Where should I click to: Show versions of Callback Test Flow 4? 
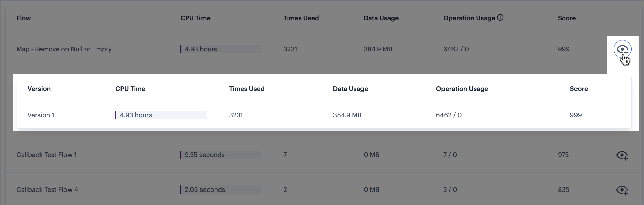(x=622, y=190)
